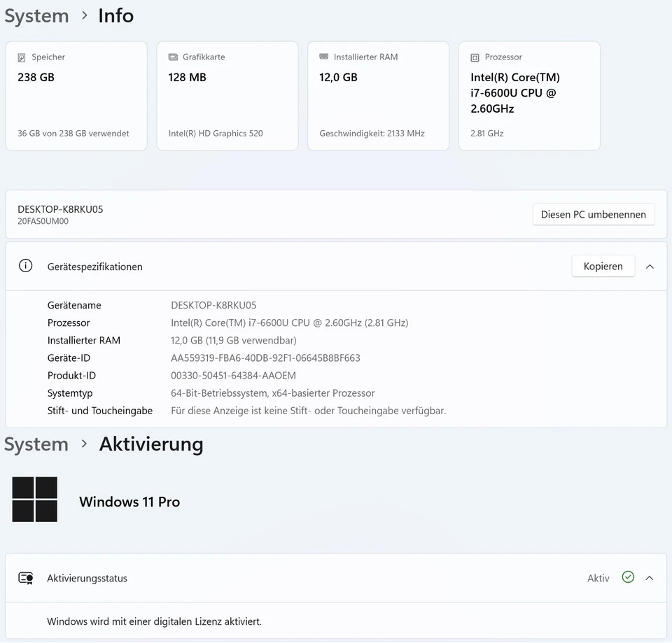
Task: Click the Aktivierungsstatus certificate icon
Action: click(x=26, y=578)
